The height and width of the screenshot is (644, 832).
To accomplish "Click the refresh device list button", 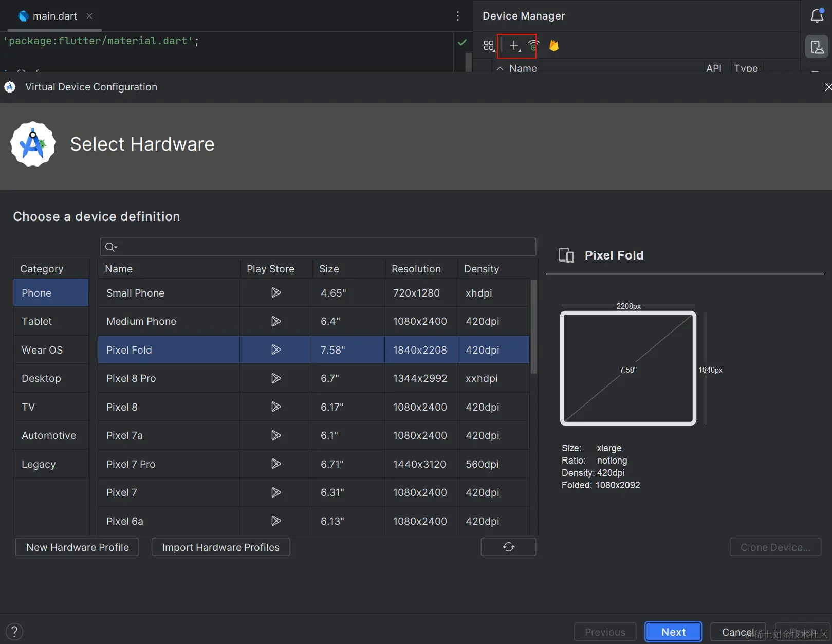I will [x=508, y=547].
